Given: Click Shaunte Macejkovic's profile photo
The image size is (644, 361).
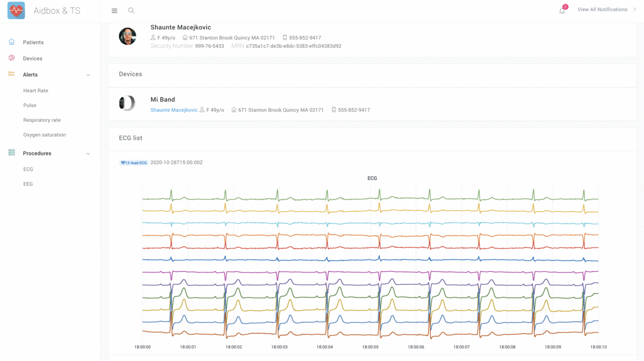Looking at the screenshot, I should (127, 36).
